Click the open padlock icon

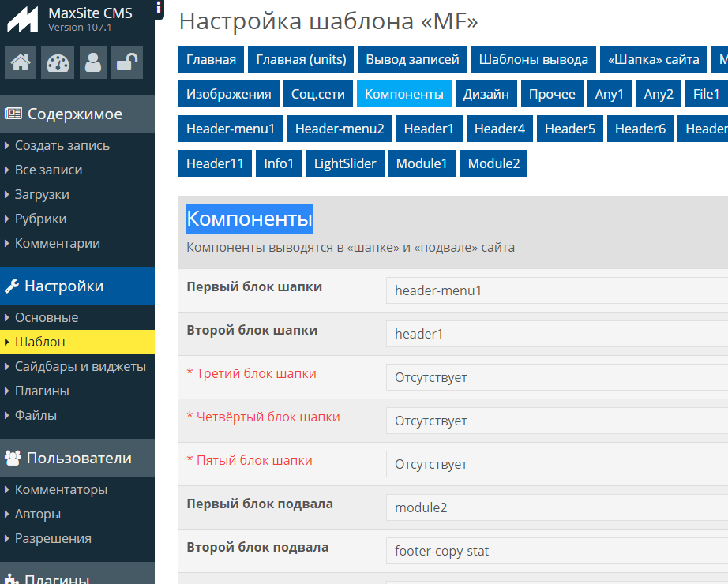point(127,63)
